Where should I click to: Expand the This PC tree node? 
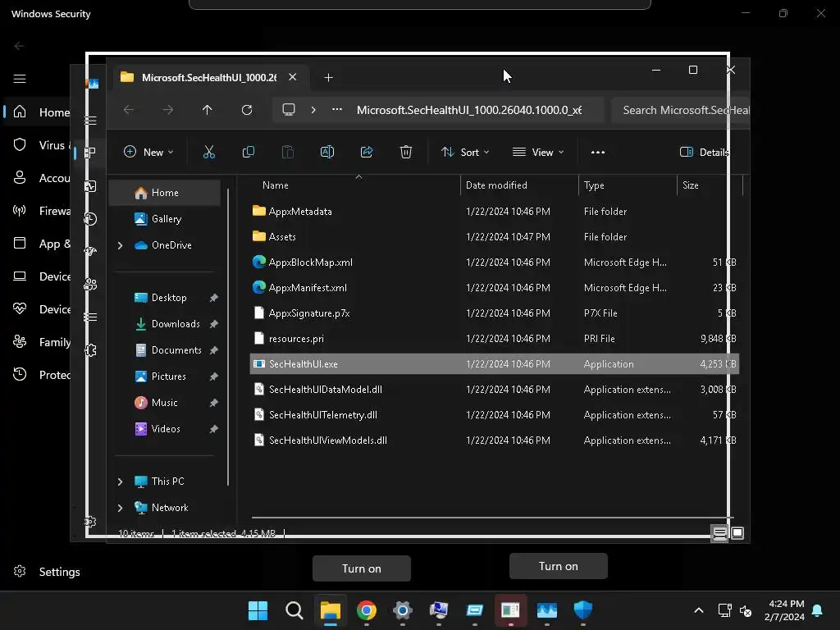[x=120, y=482]
